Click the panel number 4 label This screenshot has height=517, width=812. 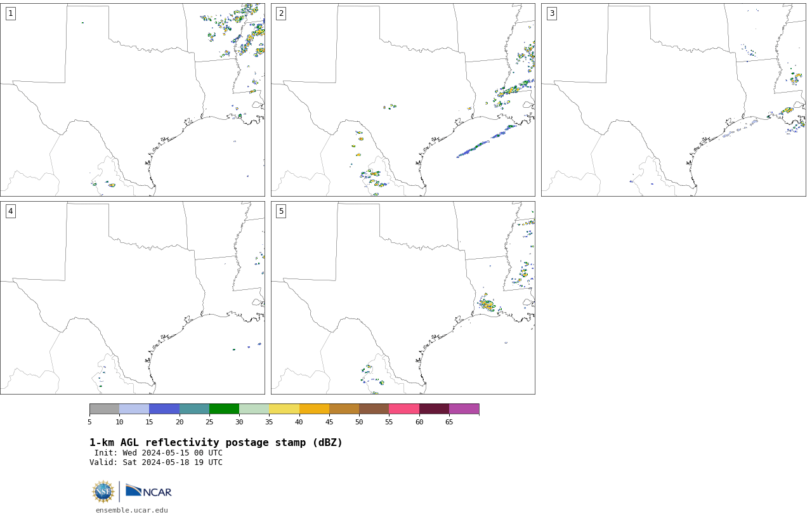[x=10, y=211]
